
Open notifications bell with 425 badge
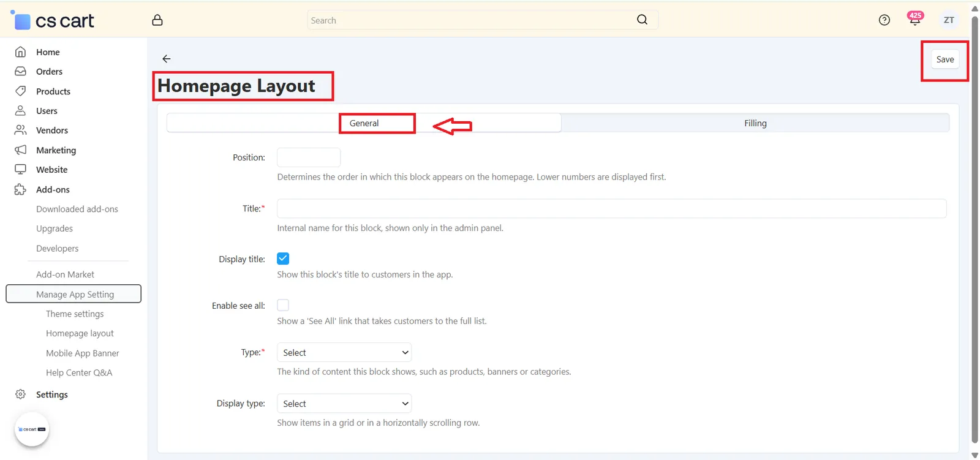(915, 19)
